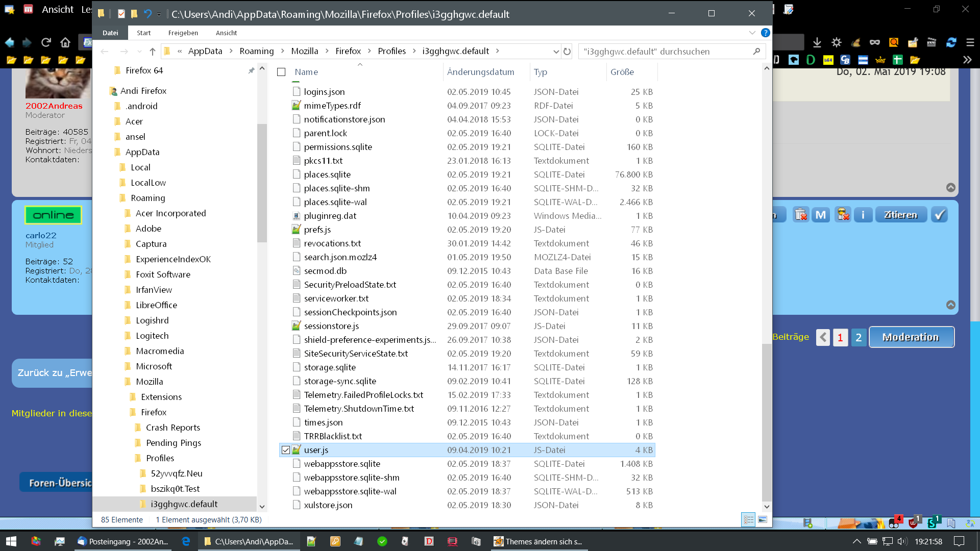This screenshot has width=980, height=551.
Task: Open the Freigeben ribbon tab
Action: (183, 33)
